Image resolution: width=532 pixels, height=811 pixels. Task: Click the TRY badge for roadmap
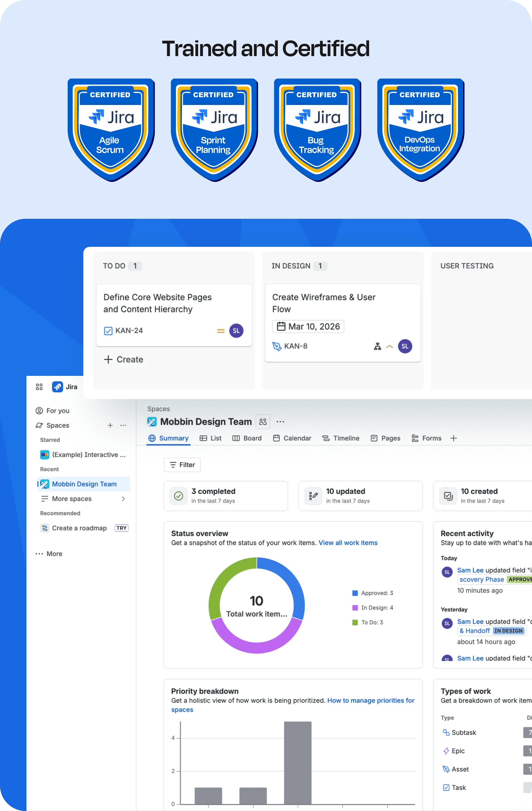122,528
